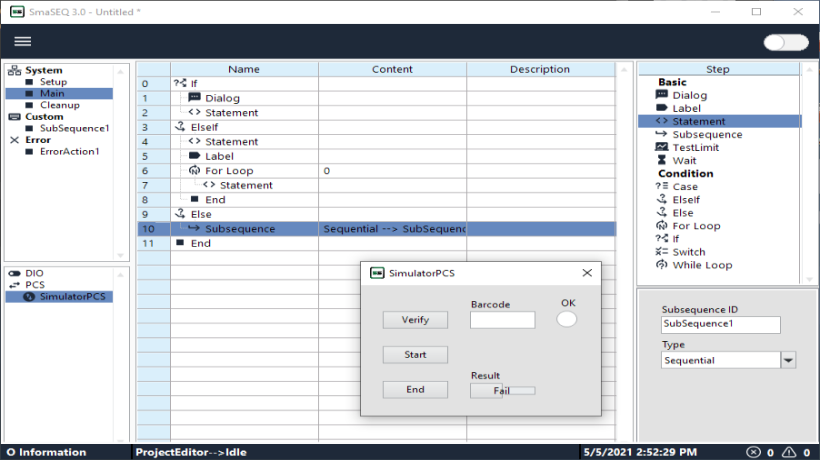Click the For Loop icon in row 6

click(x=195, y=170)
